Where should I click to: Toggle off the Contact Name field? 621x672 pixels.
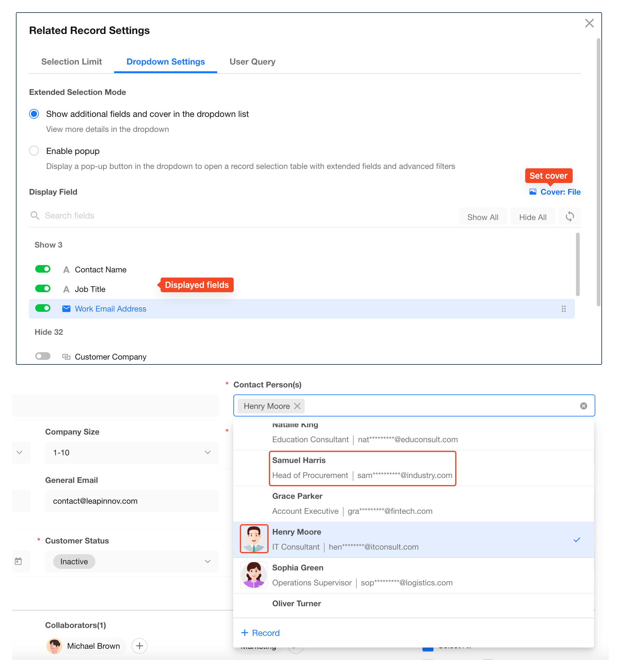click(43, 269)
